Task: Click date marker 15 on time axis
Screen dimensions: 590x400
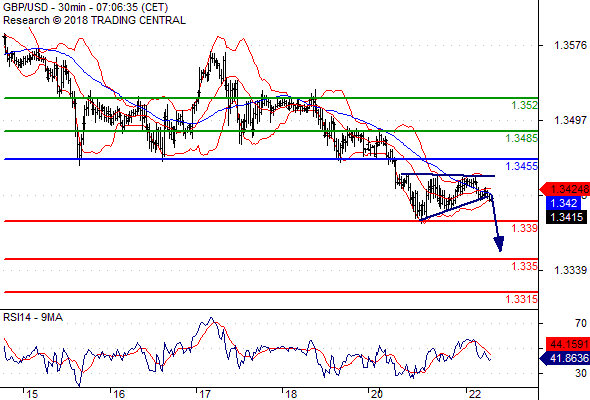Action: pos(32,394)
